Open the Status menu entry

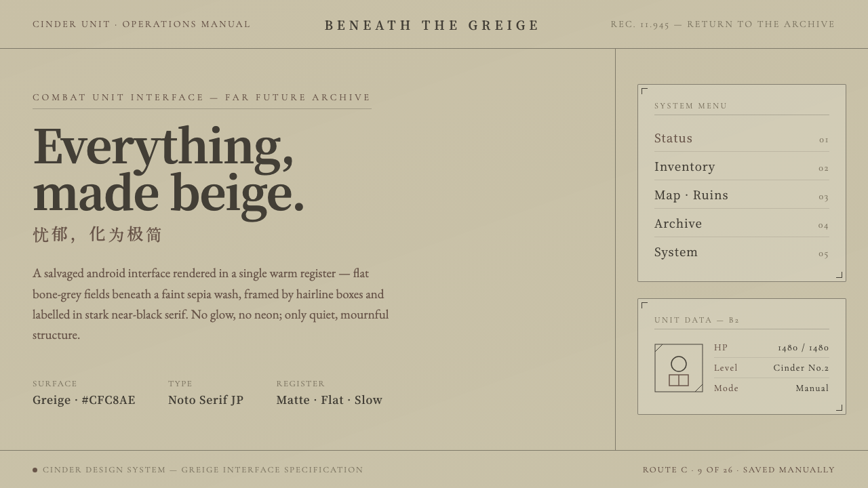coord(742,138)
